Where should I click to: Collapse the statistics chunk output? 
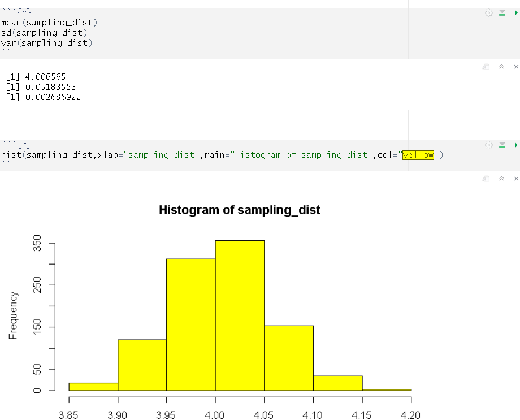pos(501,66)
